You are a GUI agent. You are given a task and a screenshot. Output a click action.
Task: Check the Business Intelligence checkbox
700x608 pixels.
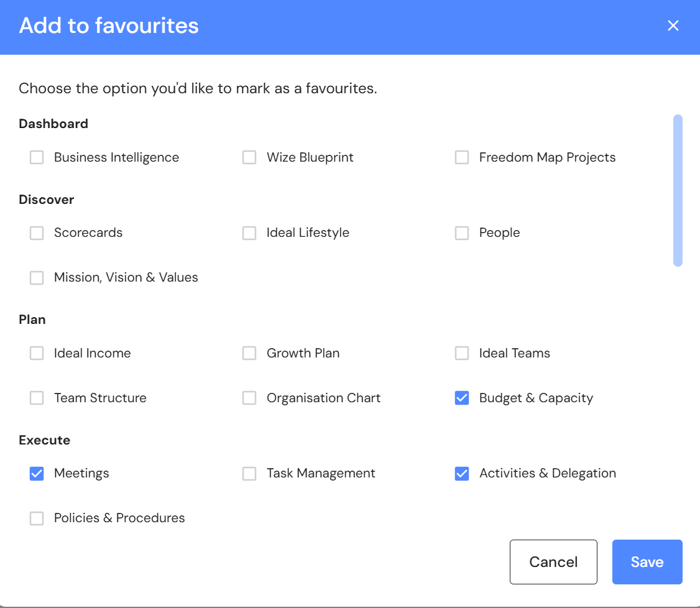click(37, 158)
